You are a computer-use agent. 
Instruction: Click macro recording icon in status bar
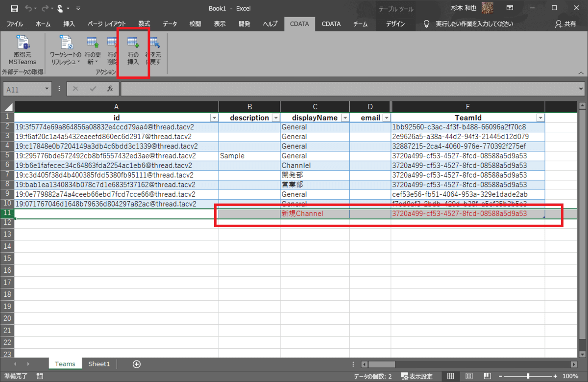(40, 376)
